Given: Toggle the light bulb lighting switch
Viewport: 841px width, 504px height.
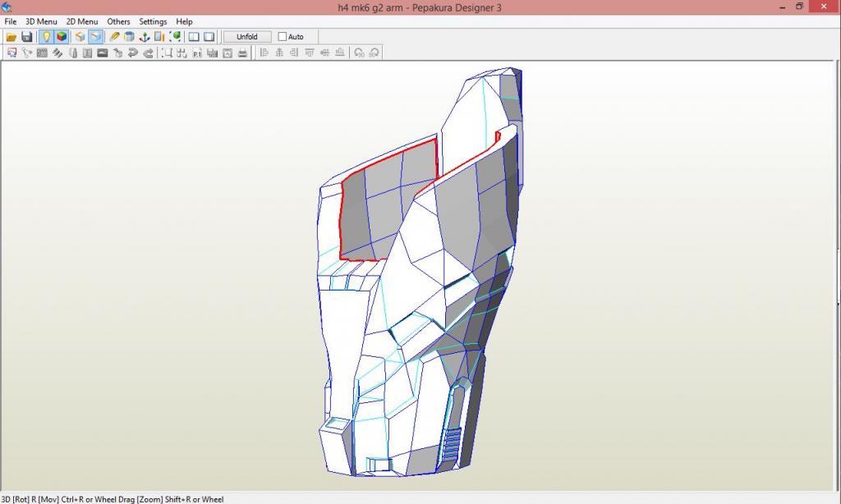Looking at the screenshot, I should [46, 36].
